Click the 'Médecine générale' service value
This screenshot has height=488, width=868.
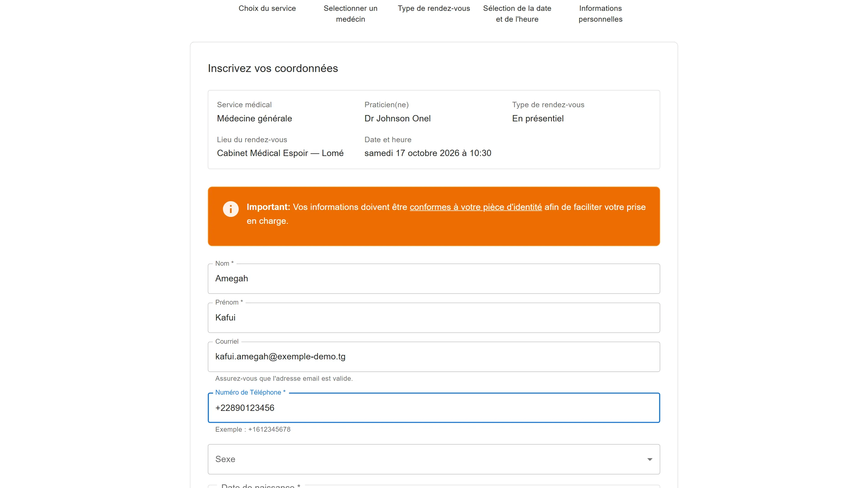(254, 119)
